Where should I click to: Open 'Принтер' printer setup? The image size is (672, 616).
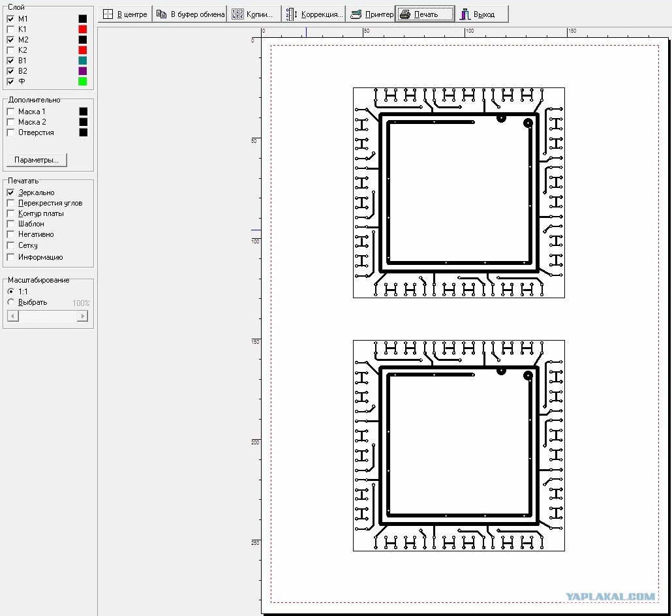pyautogui.click(x=372, y=14)
